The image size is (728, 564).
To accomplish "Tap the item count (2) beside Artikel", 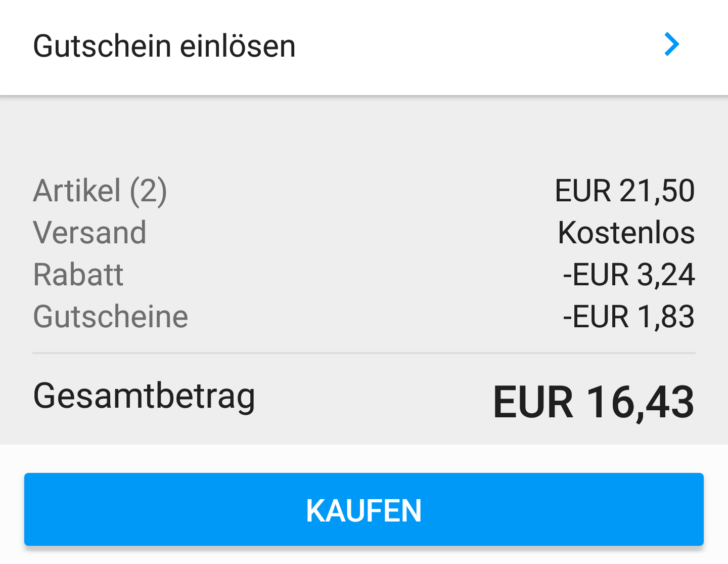I will click(148, 191).
